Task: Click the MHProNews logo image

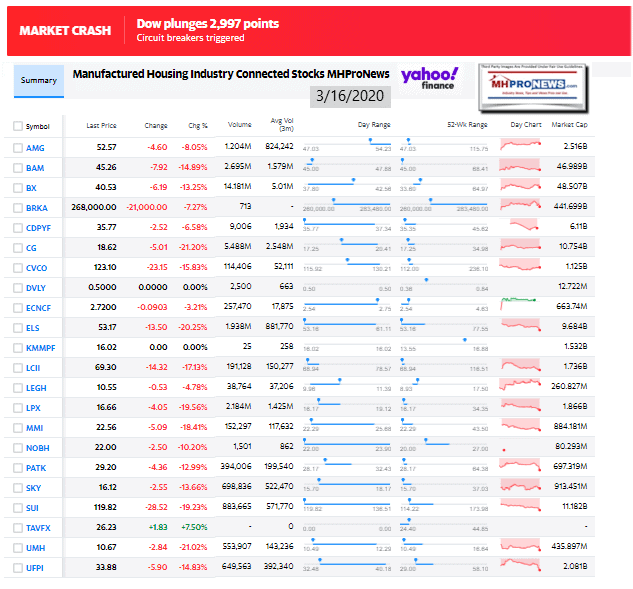Action: coord(533,87)
